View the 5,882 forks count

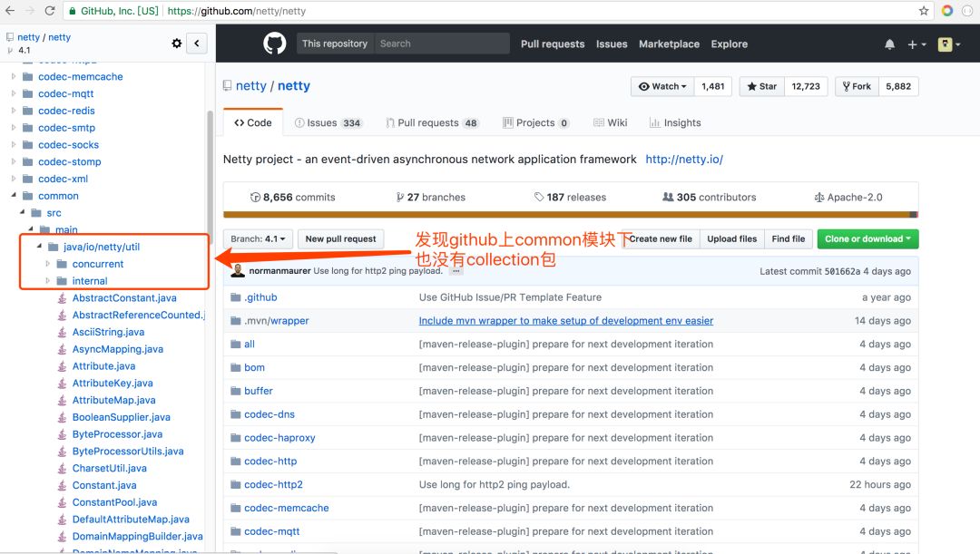(898, 86)
